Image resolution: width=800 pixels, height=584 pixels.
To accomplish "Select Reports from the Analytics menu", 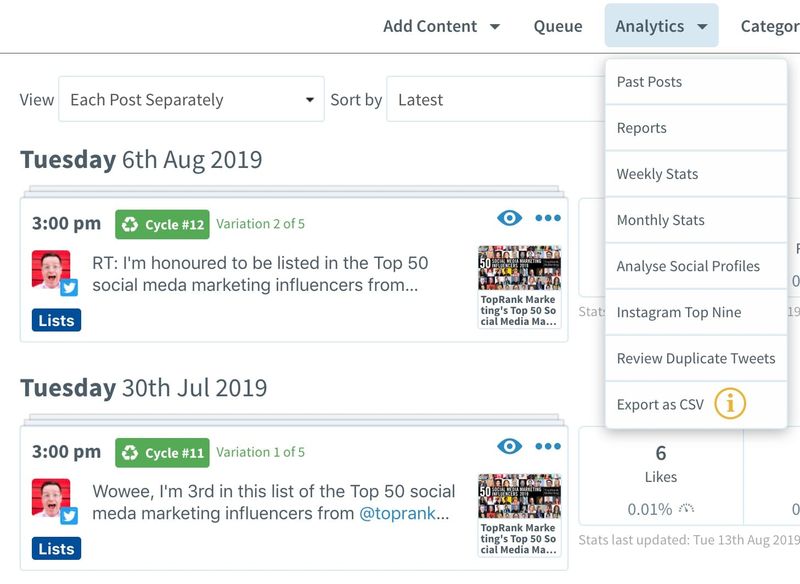I will 696,128.
